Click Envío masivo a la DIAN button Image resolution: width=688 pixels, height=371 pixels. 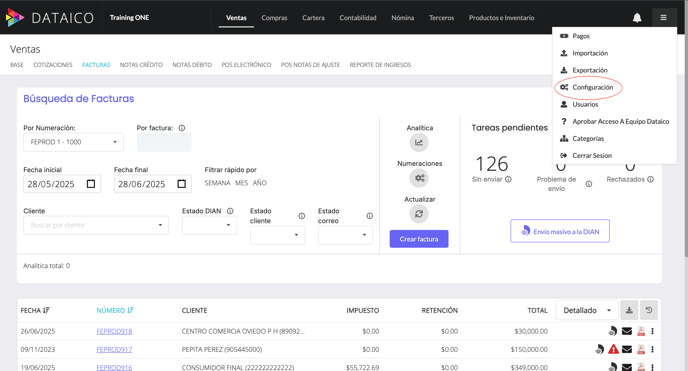pyautogui.click(x=560, y=231)
